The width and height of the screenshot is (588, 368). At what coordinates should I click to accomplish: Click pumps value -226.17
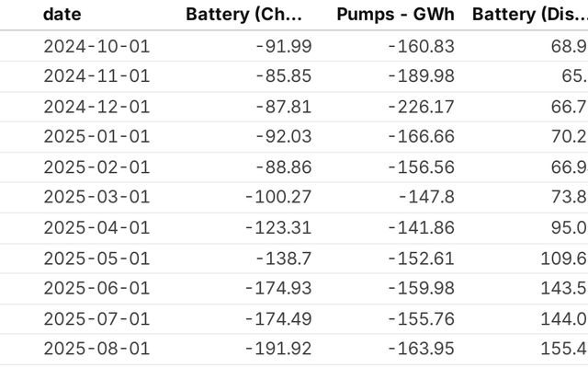[421, 108]
